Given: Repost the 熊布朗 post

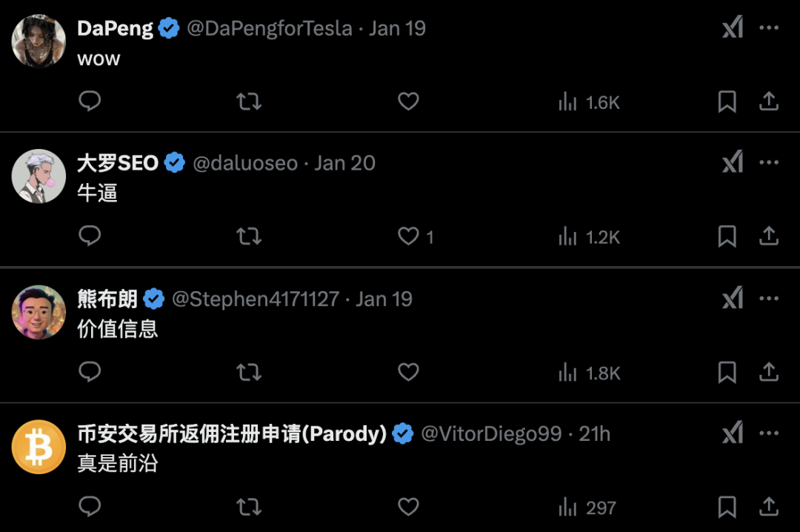Looking at the screenshot, I should click(x=249, y=372).
